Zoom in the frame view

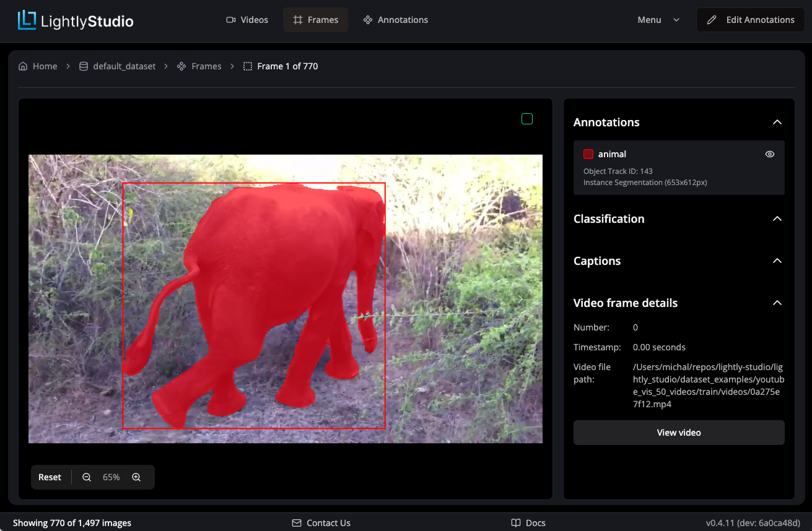(136, 477)
